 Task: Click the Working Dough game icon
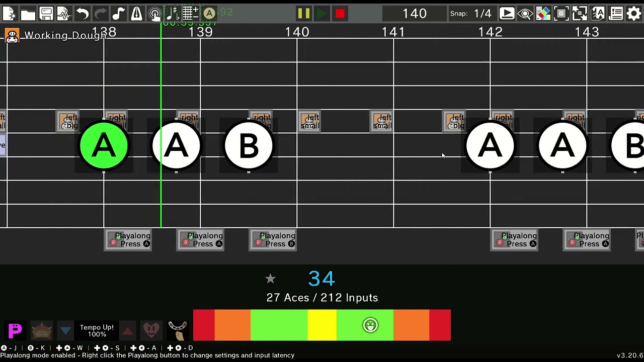click(x=12, y=36)
